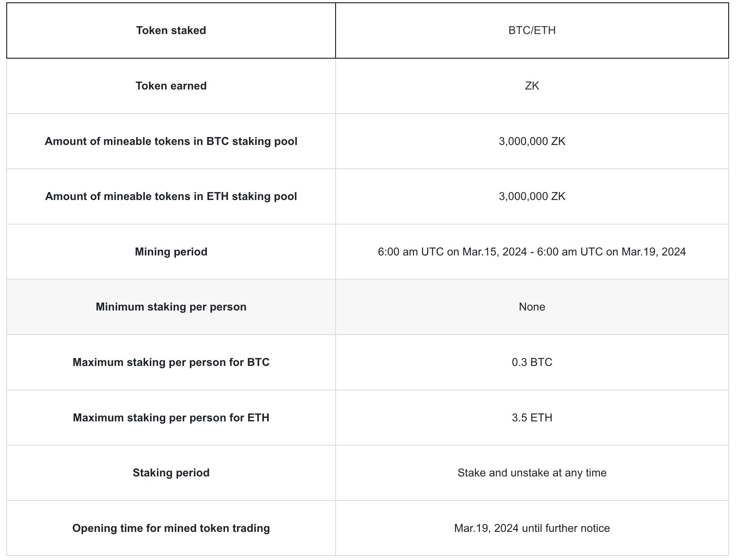The height and width of the screenshot is (560, 737).
Task: Select "Mar.19, 2024 until further notice" text
Action: (532, 528)
